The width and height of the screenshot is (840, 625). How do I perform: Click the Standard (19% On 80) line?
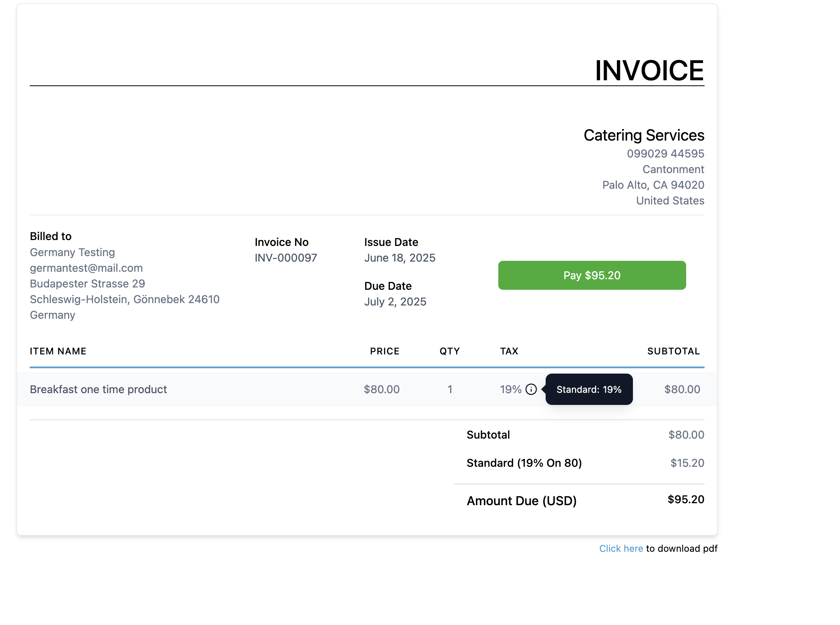524,463
